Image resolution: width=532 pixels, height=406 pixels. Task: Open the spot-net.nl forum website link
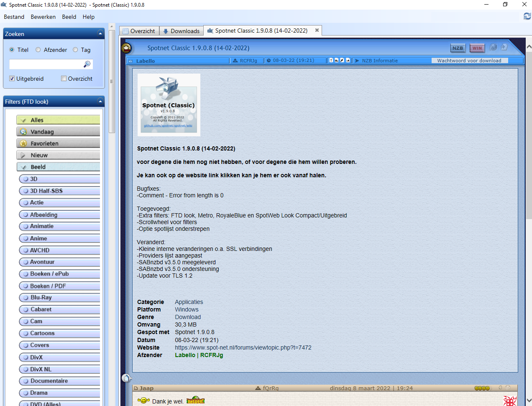[243, 347]
